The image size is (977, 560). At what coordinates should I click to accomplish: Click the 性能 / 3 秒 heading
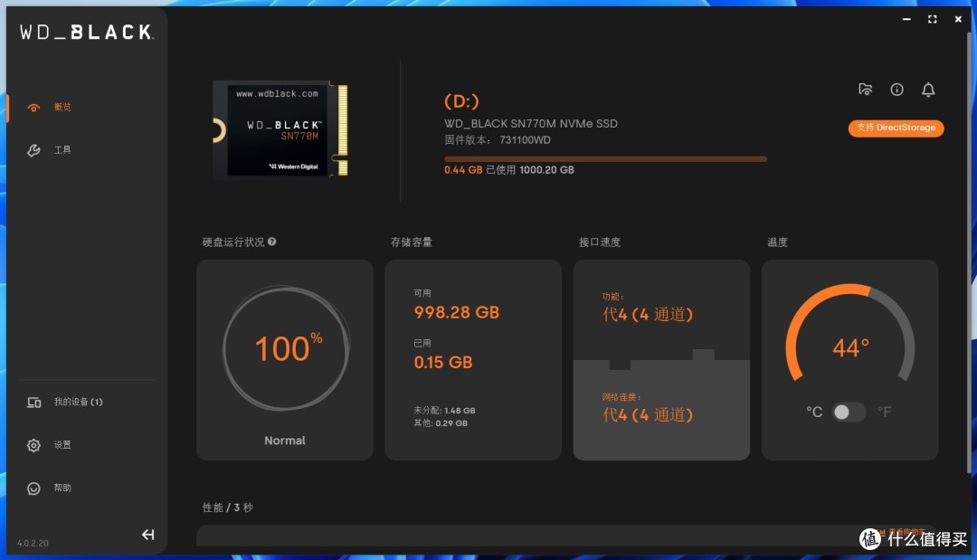point(227,507)
